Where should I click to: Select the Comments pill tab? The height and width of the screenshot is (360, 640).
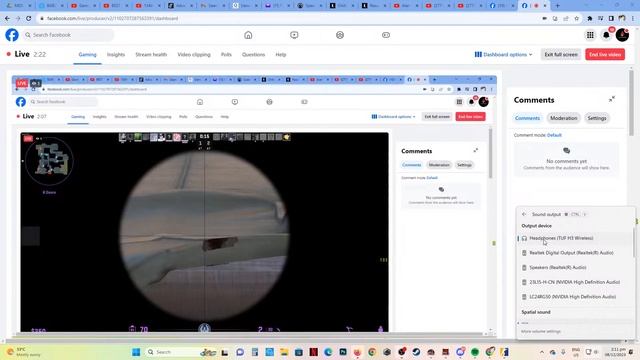tap(527, 118)
